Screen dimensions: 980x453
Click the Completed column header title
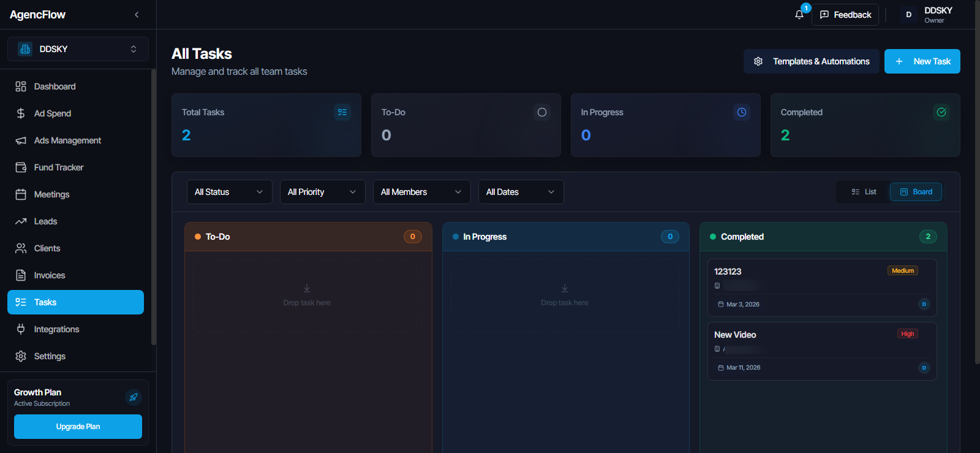click(x=742, y=237)
